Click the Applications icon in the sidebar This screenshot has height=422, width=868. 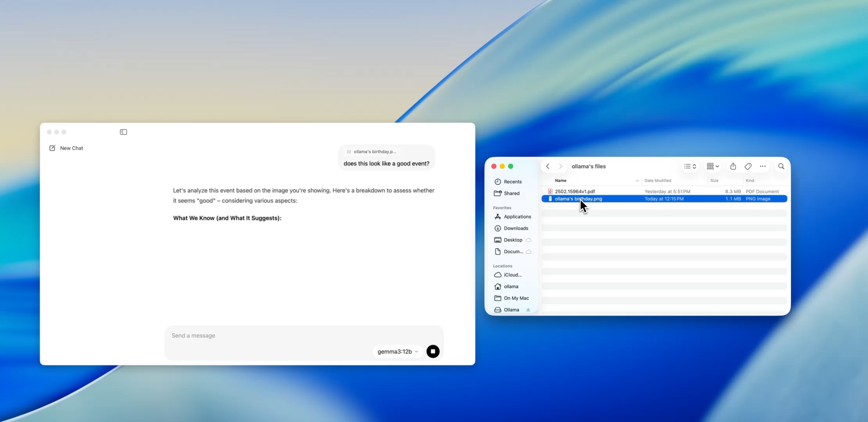pos(498,216)
